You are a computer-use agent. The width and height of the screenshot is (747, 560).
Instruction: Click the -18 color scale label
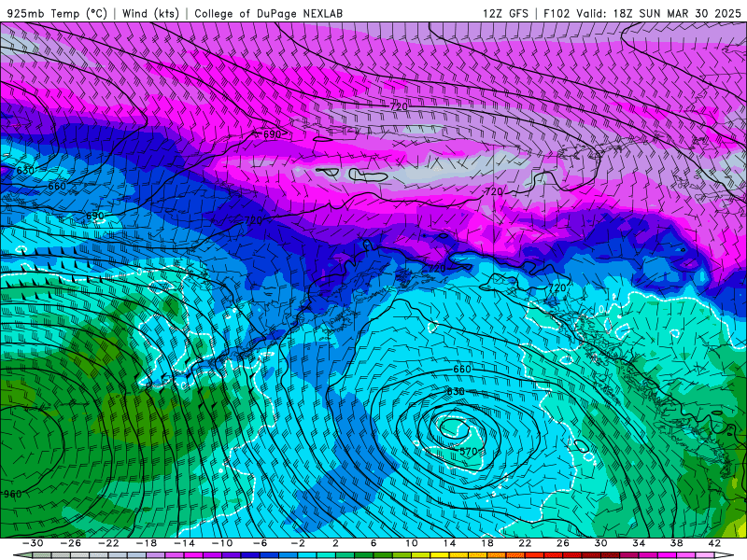pos(147,543)
